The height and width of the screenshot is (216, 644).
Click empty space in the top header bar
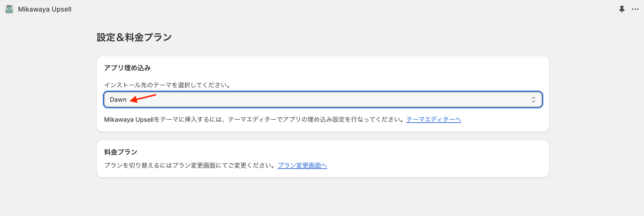314,9
